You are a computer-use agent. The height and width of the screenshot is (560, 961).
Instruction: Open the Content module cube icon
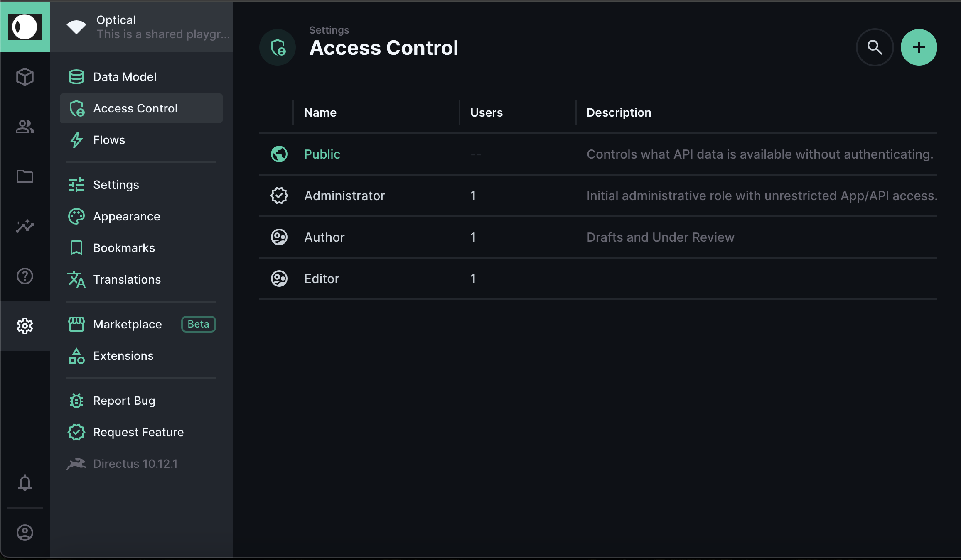(25, 77)
